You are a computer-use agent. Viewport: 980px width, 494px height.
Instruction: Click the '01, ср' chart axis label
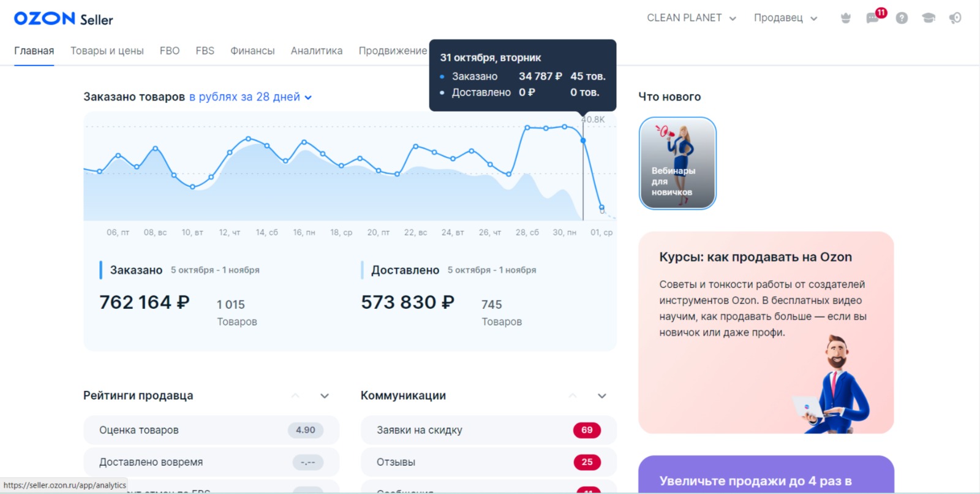click(601, 232)
